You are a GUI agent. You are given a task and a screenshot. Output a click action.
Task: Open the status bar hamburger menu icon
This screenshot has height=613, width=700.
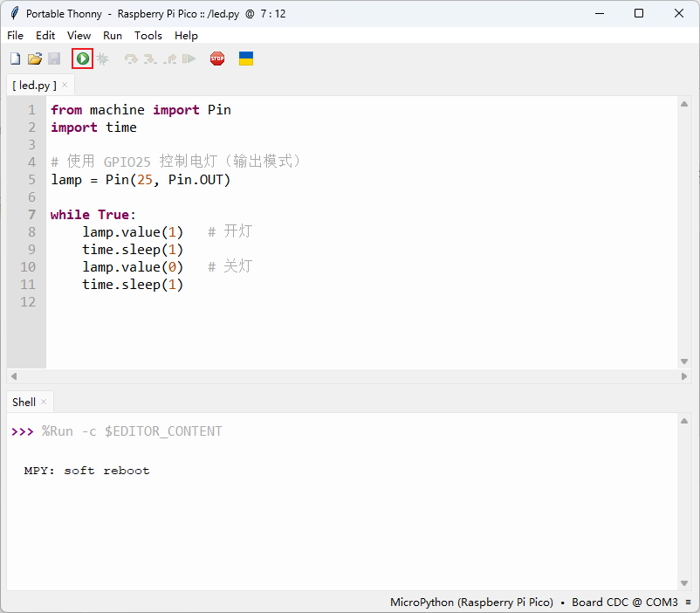689,603
